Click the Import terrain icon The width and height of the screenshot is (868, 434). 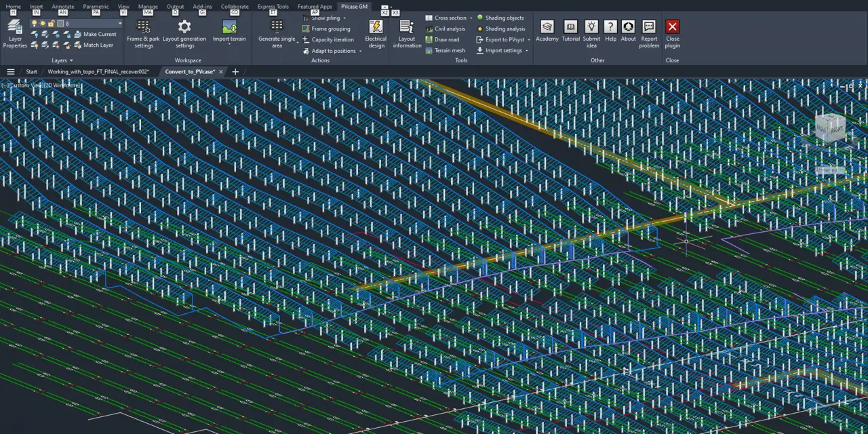tap(229, 27)
